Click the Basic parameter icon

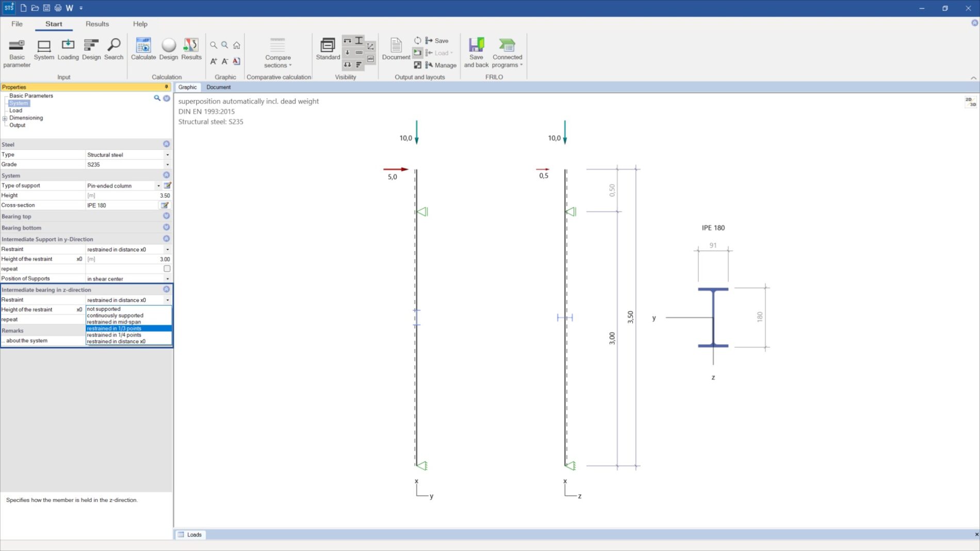(x=17, y=53)
